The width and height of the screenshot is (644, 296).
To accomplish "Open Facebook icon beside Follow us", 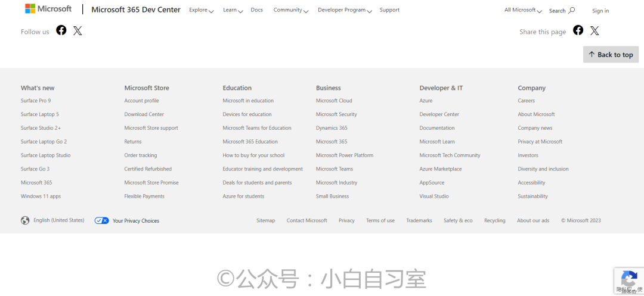I will pos(61,30).
